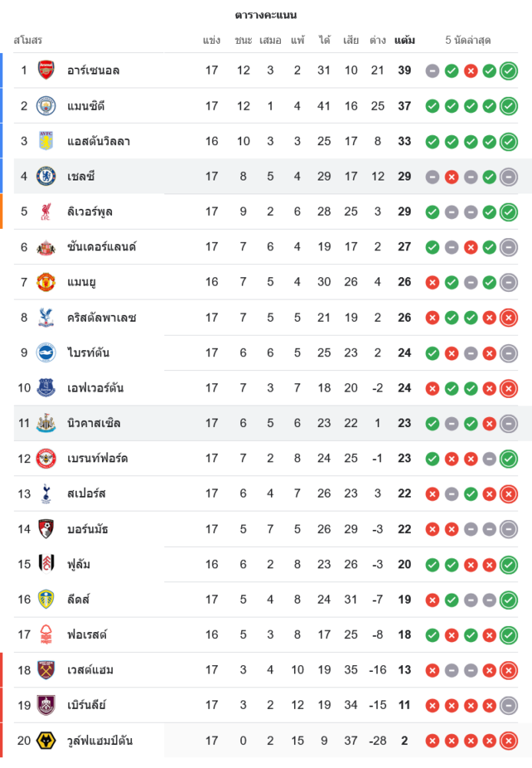Select the ไบรท์ตัน team name
The width and height of the screenshot is (532, 768).
pos(88,353)
